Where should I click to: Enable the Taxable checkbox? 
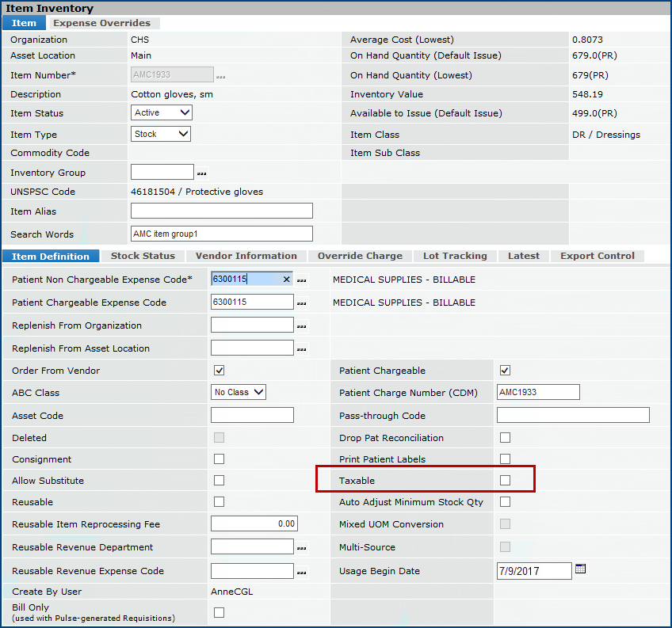click(505, 481)
